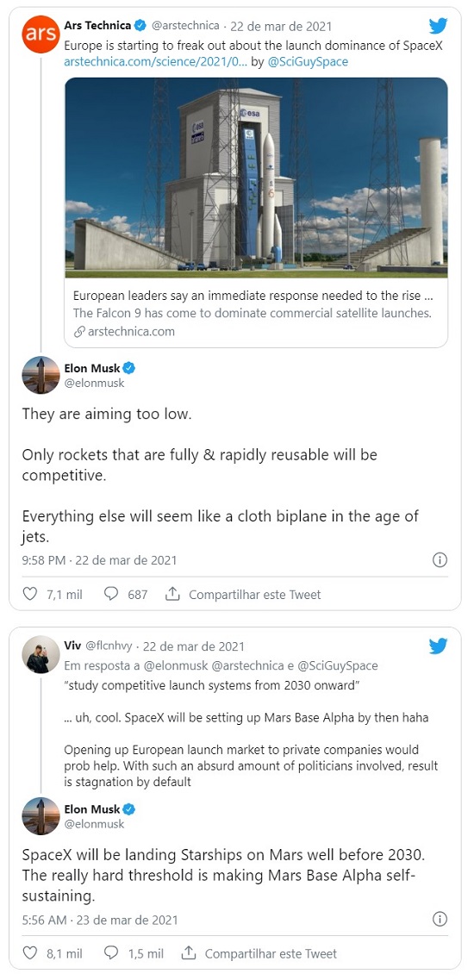Open the @elonmusk handle under second Elon Musk
Image resolution: width=474 pixels, height=980 pixels.
pyautogui.click(x=95, y=824)
